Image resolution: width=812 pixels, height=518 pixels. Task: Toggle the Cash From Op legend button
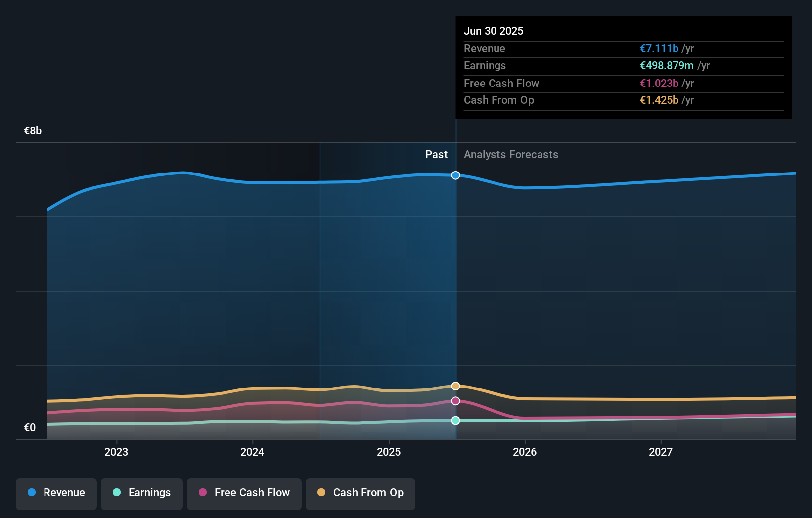(x=361, y=494)
